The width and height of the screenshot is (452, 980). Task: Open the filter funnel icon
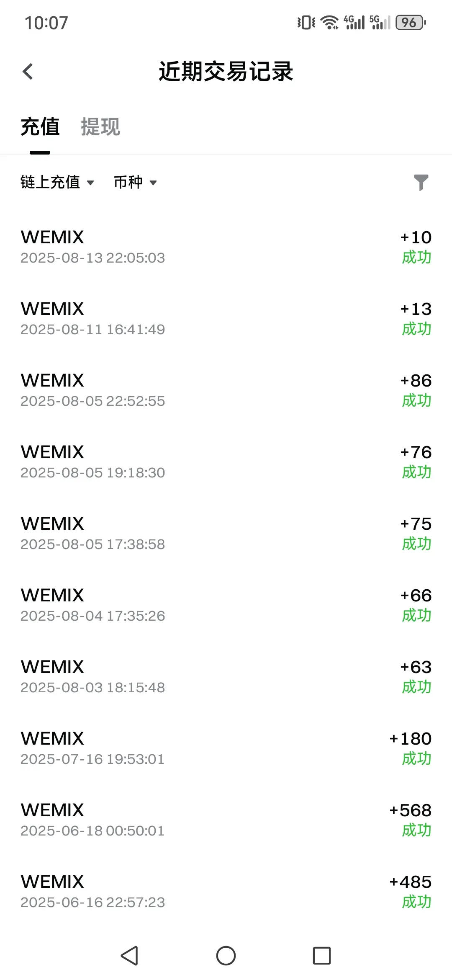pyautogui.click(x=421, y=183)
